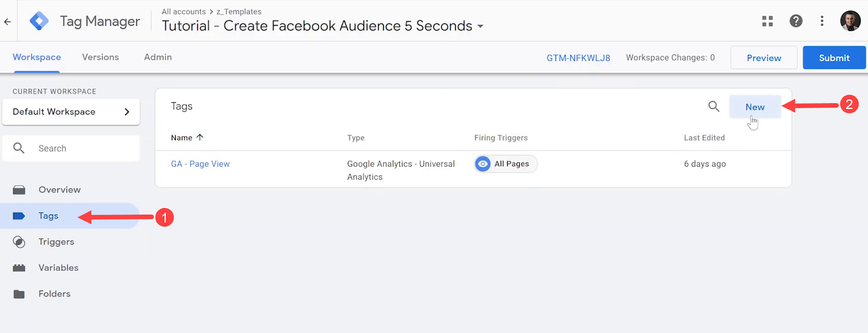Open the user account avatar
Screen dimensions: 868x333
[850, 21]
